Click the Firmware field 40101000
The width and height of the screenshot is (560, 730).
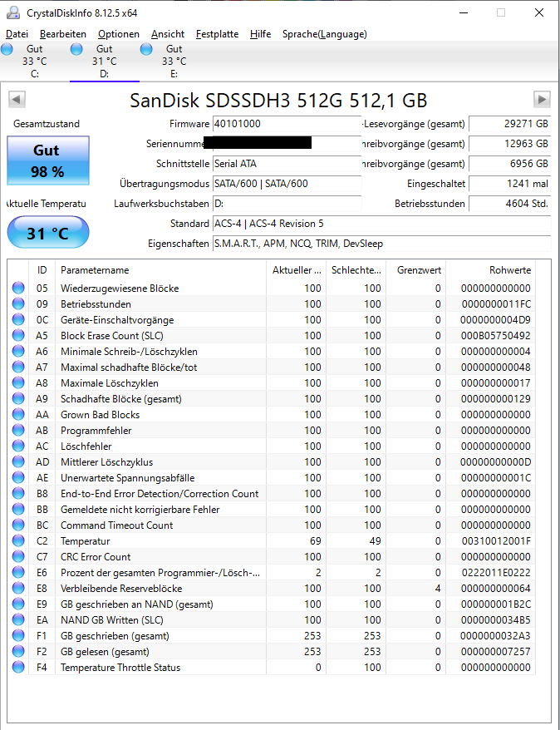[x=287, y=124]
